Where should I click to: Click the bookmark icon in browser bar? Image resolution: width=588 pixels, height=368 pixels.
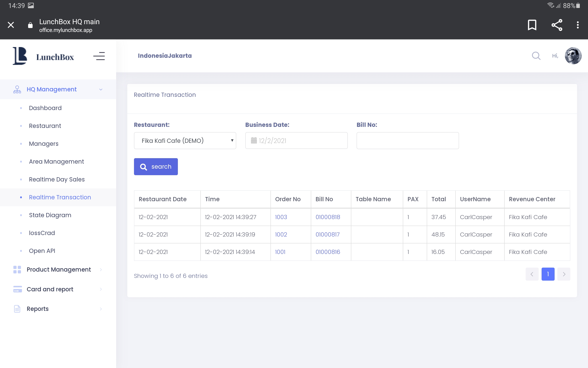[532, 25]
